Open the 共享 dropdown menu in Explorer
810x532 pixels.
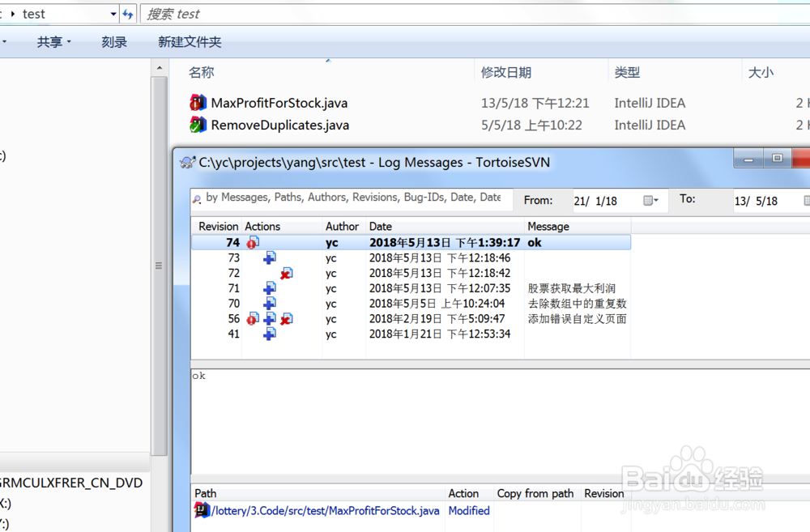tap(54, 42)
